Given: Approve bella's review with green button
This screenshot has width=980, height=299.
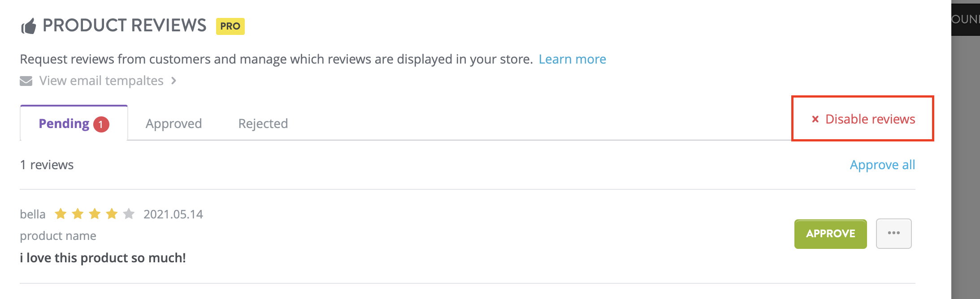Looking at the screenshot, I should [x=830, y=234].
